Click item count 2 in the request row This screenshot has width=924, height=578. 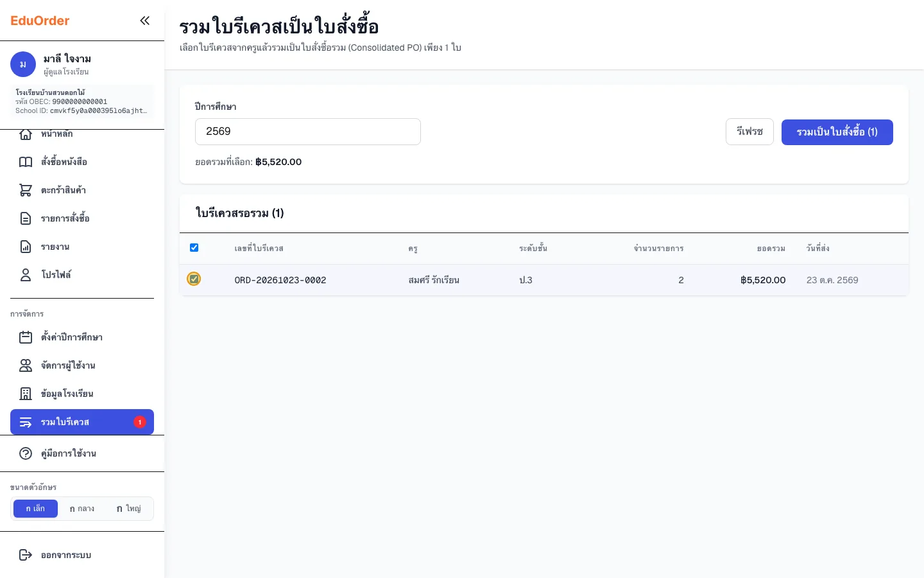click(x=681, y=280)
